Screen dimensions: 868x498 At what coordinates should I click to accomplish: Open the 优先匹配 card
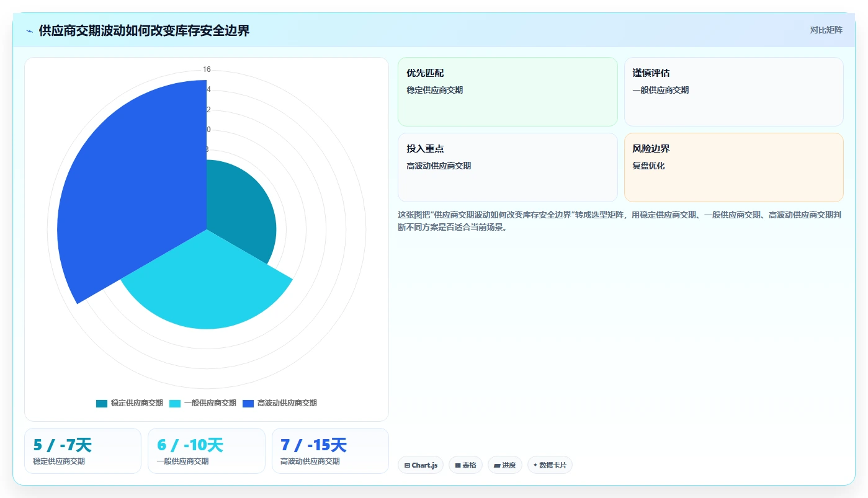[x=508, y=92]
